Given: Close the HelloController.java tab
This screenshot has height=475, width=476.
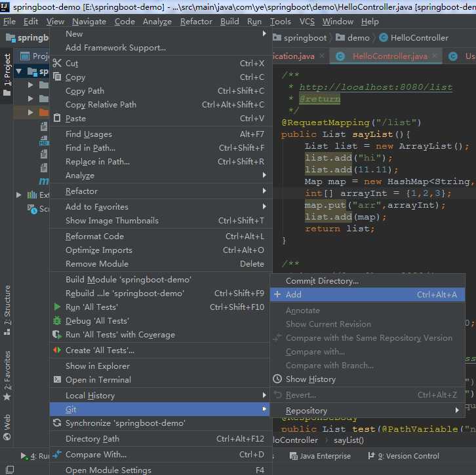Looking at the screenshot, I should pyautogui.click(x=435, y=56).
